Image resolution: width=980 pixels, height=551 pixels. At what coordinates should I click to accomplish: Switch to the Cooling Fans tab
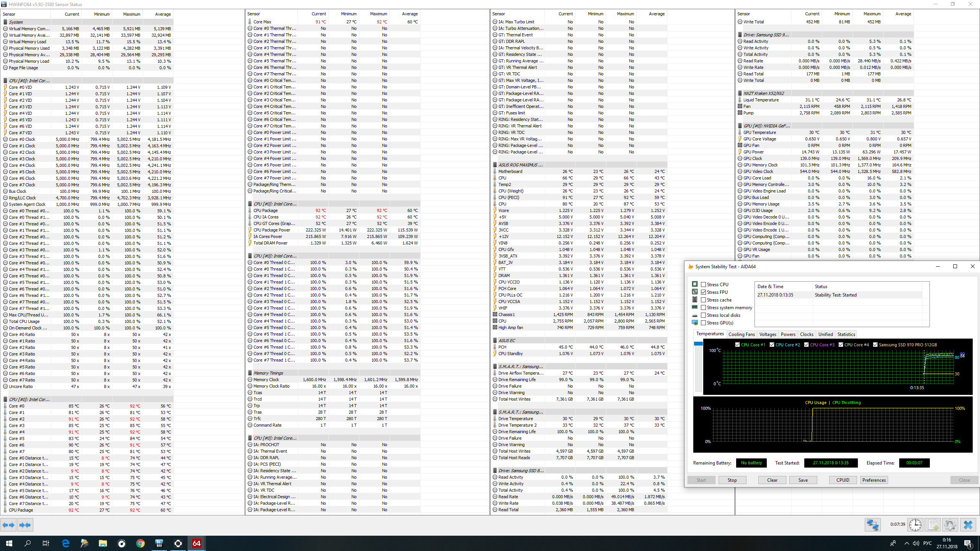tap(741, 334)
